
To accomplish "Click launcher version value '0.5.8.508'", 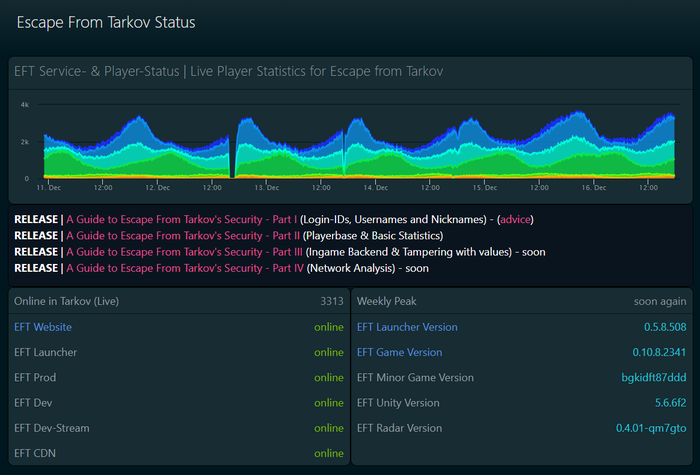I will (665, 327).
